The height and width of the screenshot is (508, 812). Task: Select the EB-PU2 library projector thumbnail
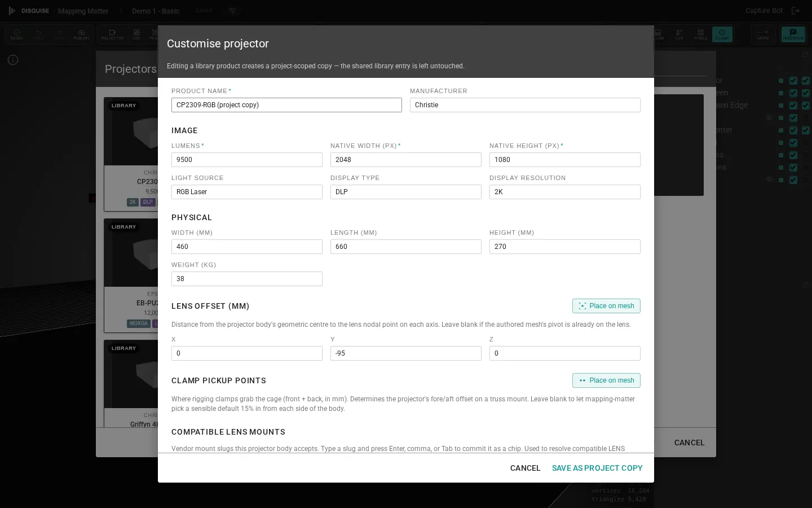click(131, 253)
